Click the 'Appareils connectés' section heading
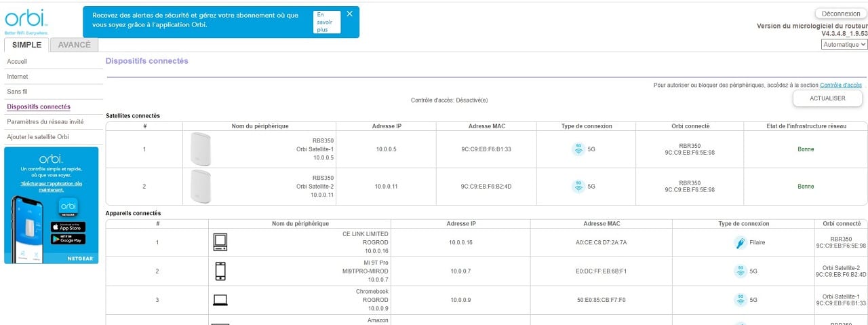Viewport: 868px width, 325px height. coord(133,213)
